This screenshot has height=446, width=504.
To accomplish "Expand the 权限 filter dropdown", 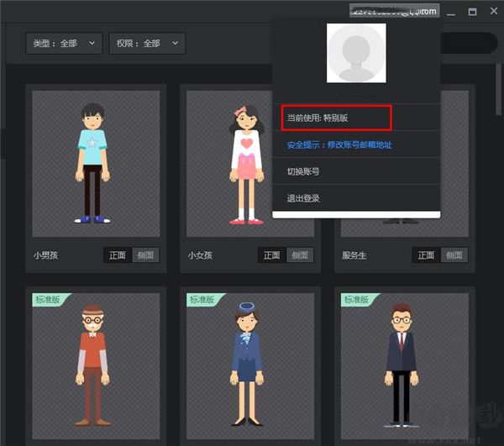I will [147, 42].
